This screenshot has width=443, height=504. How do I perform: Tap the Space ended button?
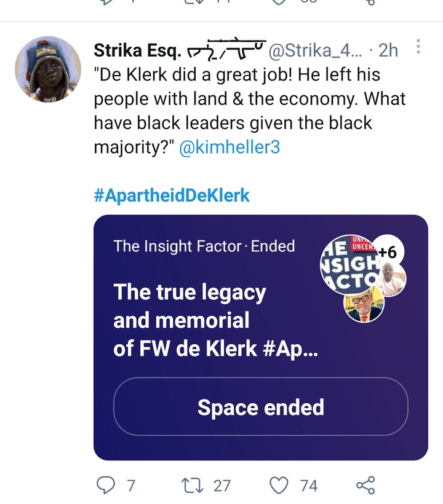261,407
